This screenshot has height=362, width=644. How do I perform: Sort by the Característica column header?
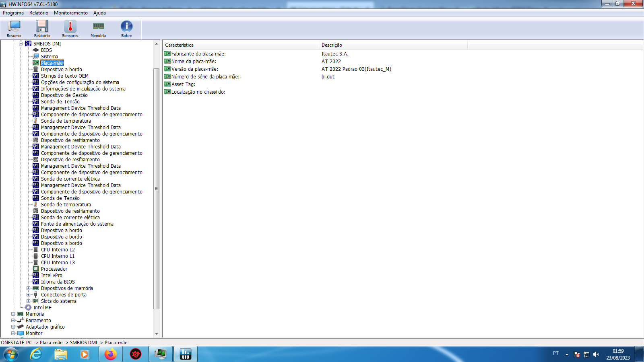(x=241, y=45)
